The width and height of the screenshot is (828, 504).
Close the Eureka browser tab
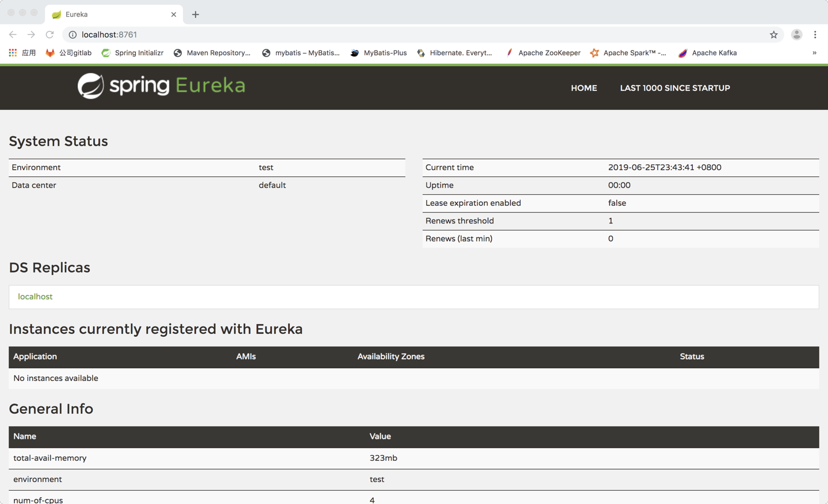click(x=174, y=14)
